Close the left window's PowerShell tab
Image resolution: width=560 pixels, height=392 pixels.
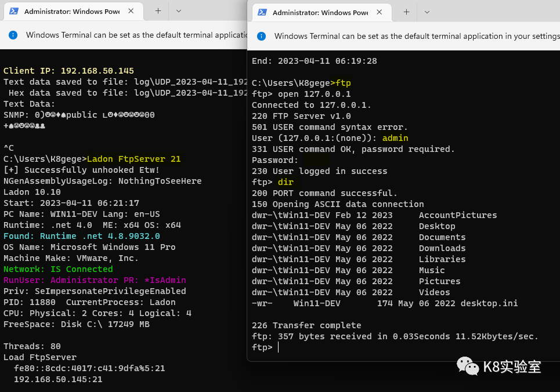click(x=131, y=11)
